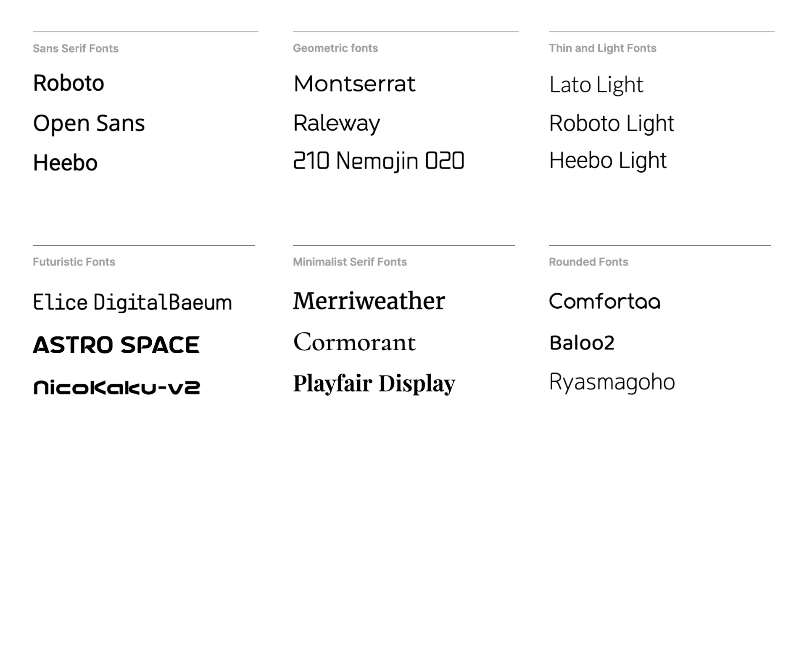Screen dimensions: 807x672
Task: Click the ASTRO SPACE font sample
Action: coord(116,345)
